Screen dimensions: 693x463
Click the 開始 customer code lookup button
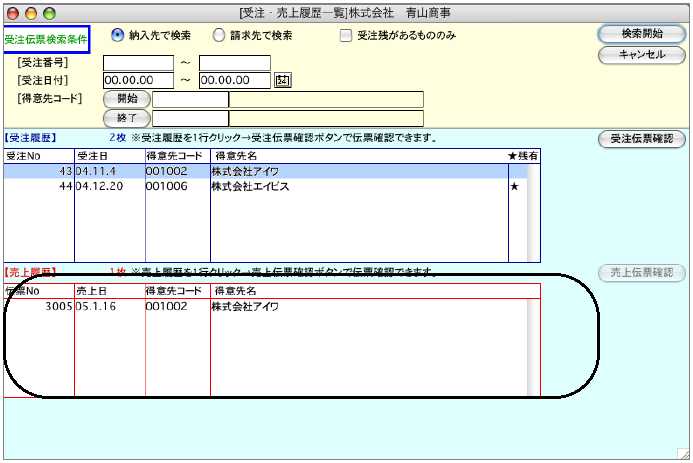126,99
